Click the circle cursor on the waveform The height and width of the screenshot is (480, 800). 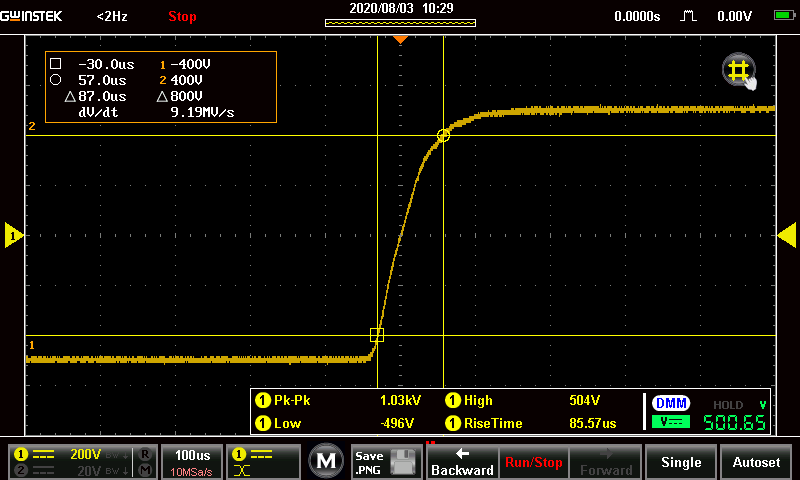point(444,135)
